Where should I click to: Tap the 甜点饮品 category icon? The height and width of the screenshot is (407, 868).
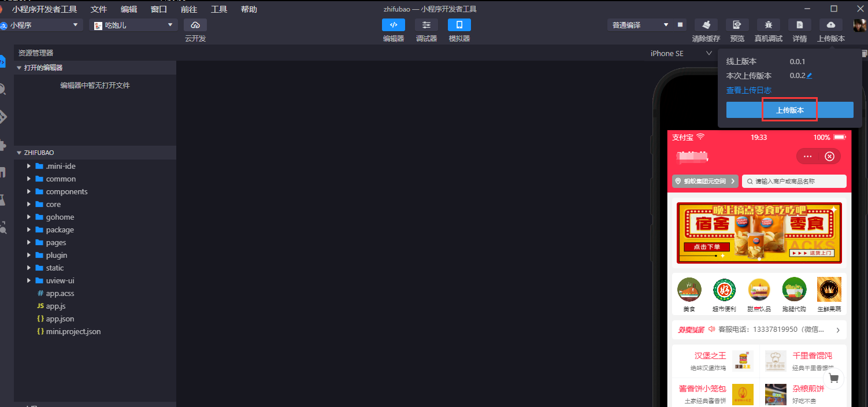(759, 290)
